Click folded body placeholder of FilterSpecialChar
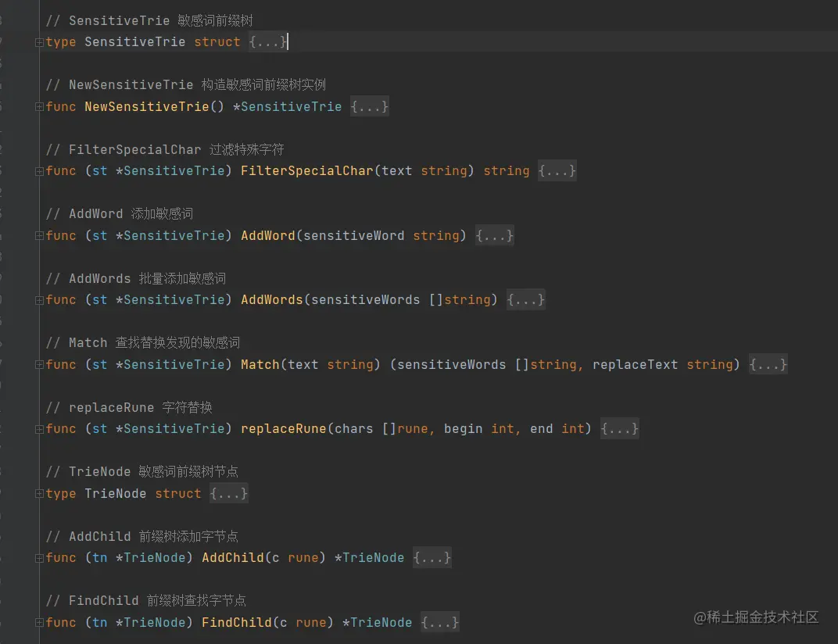 (557, 171)
